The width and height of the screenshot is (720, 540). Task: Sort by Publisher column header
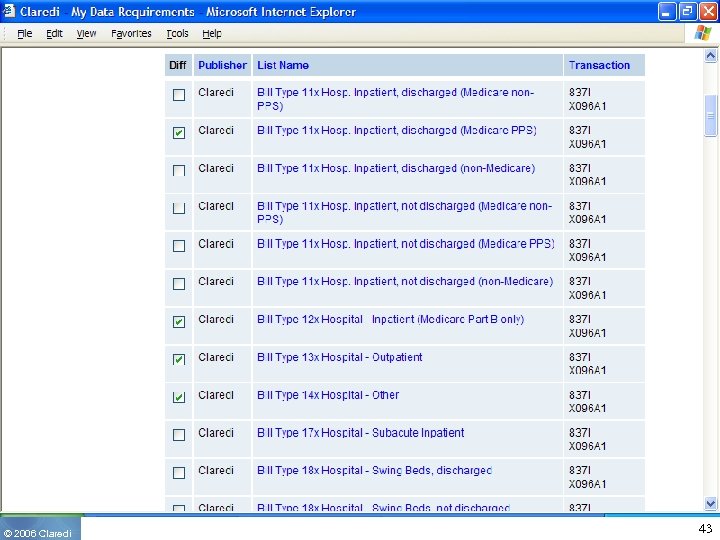[222, 65]
